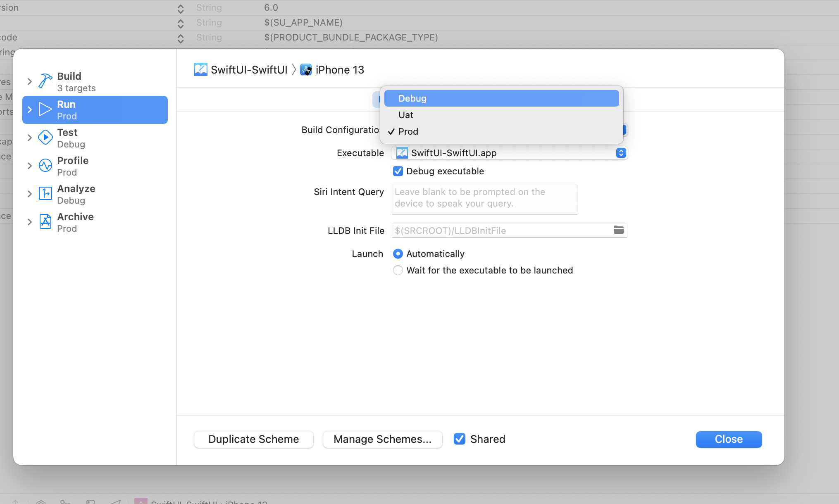Screen dimensions: 839x504
Task: Click Duplicate Scheme button
Action: tap(253, 439)
